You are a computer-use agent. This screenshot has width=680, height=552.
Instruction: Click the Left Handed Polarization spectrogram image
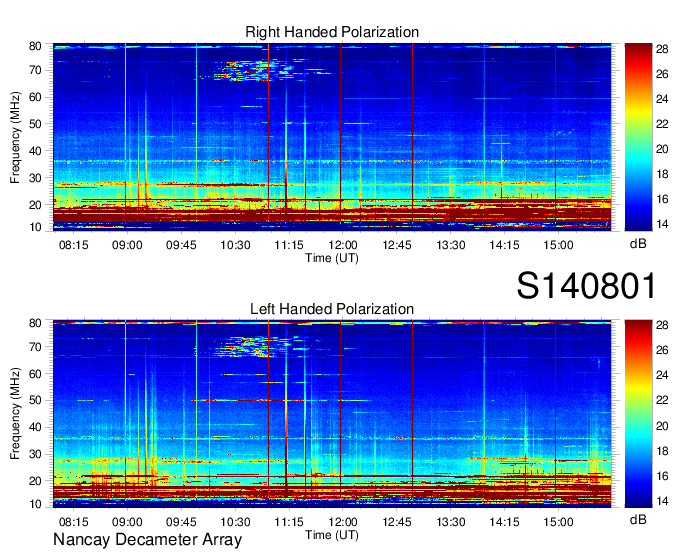pyautogui.click(x=332, y=414)
